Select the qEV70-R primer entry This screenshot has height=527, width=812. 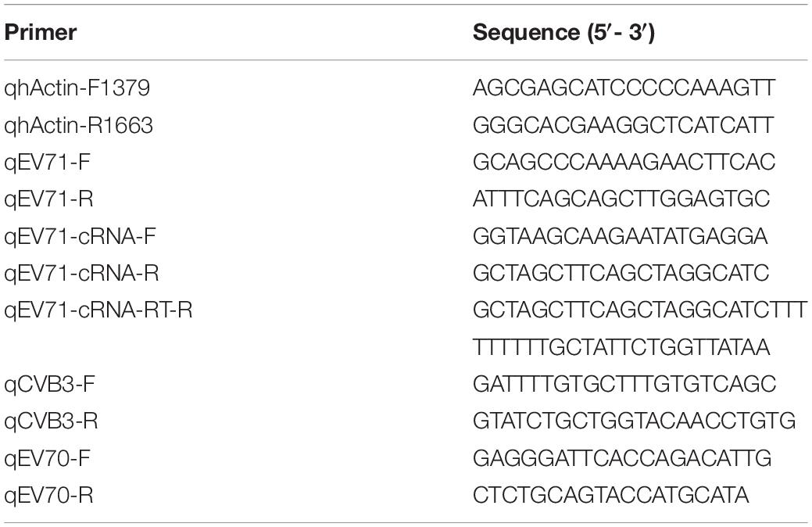[x=48, y=496]
